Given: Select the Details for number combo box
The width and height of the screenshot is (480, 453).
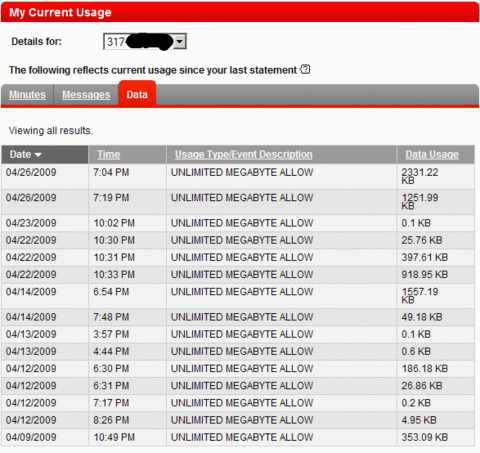Looking at the screenshot, I should [145, 42].
